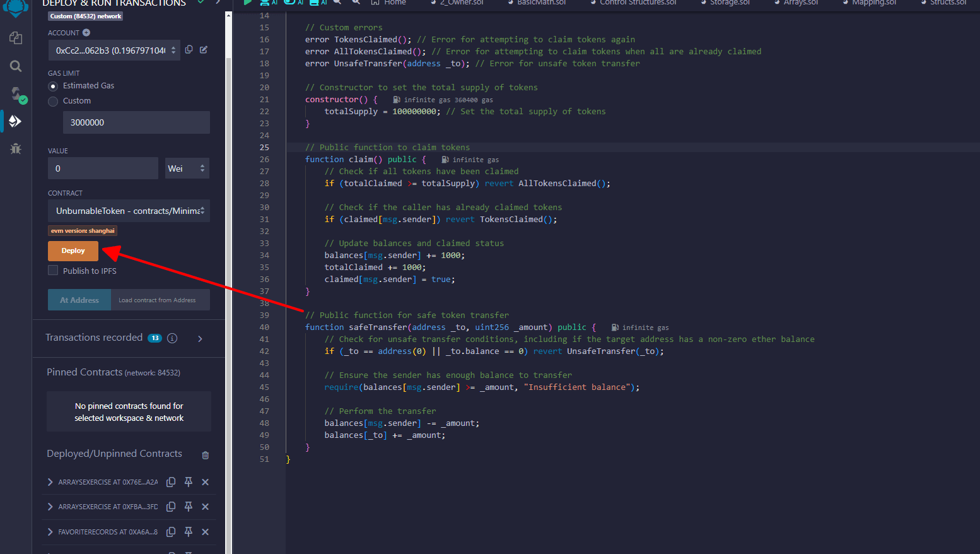Click gas estimate icon beside claim()
Screen dimensions: 980x554
coord(445,160)
